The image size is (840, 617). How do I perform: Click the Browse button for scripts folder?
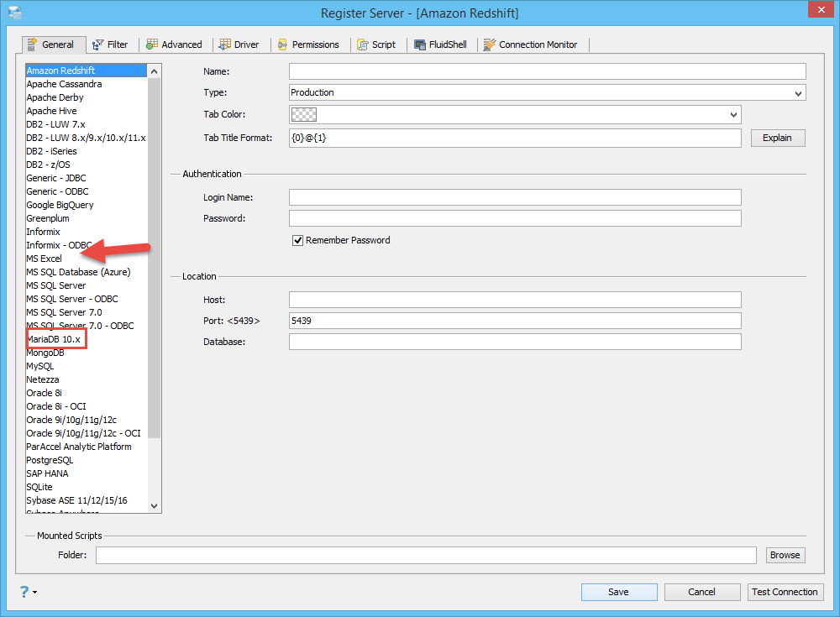click(785, 556)
